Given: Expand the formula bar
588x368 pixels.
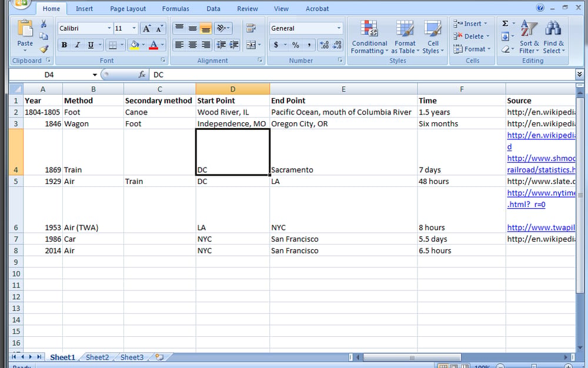Looking at the screenshot, I should 579,75.
